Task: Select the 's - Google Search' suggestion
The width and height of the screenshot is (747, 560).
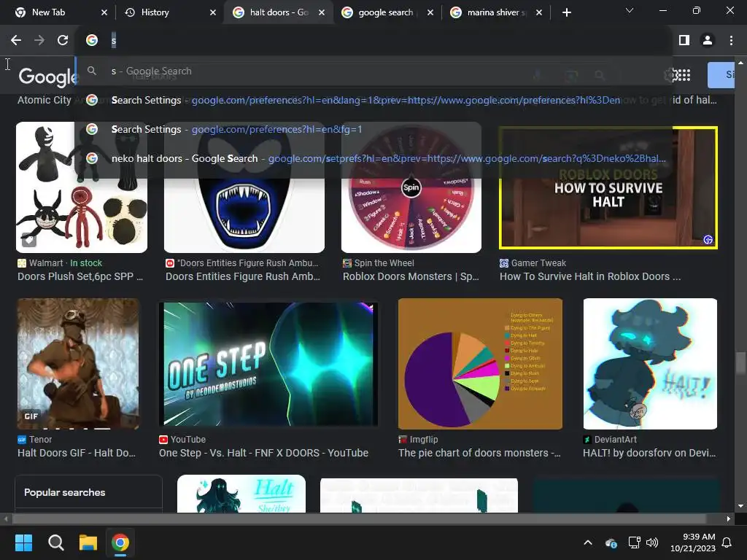Action: (x=373, y=71)
